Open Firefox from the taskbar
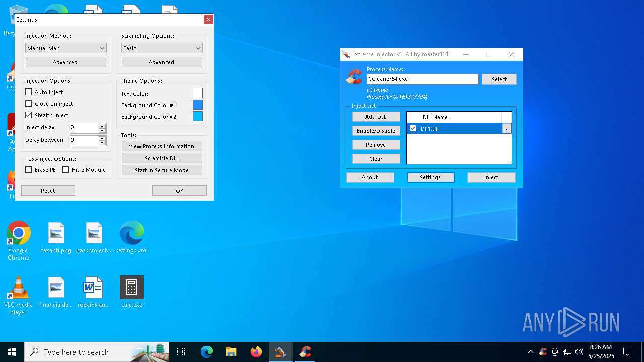 pos(256,352)
